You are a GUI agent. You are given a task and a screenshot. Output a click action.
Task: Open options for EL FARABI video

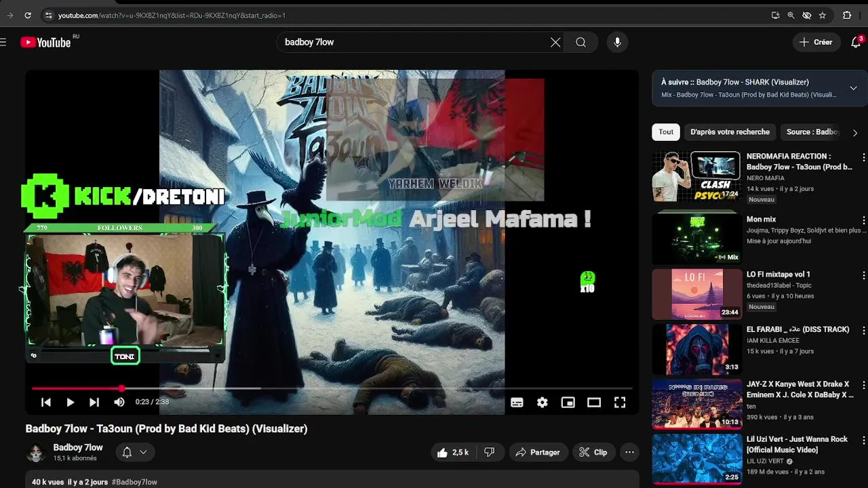[863, 330]
